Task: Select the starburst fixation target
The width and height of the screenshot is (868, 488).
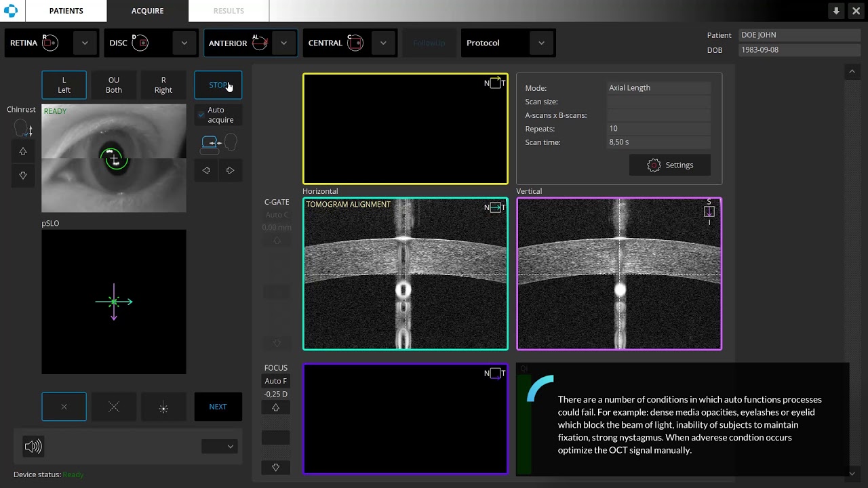Action: [163, 407]
